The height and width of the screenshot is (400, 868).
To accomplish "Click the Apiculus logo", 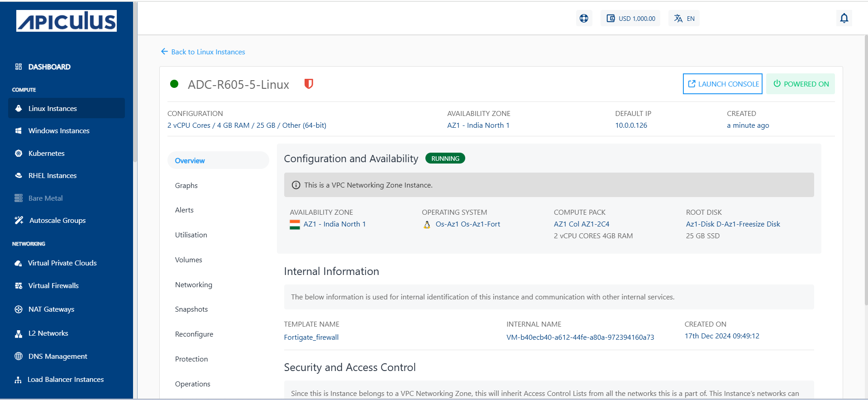I will pyautogui.click(x=67, y=21).
